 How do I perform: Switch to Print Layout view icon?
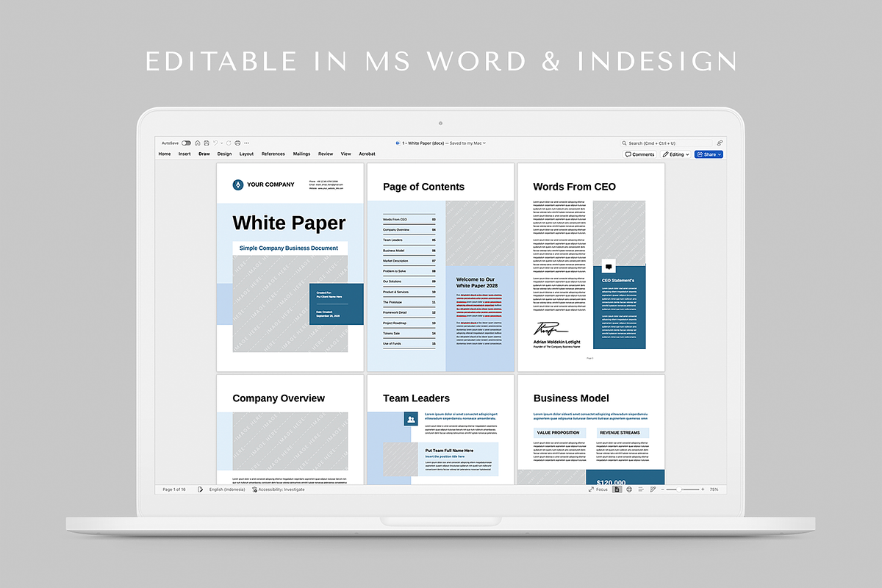(x=617, y=490)
